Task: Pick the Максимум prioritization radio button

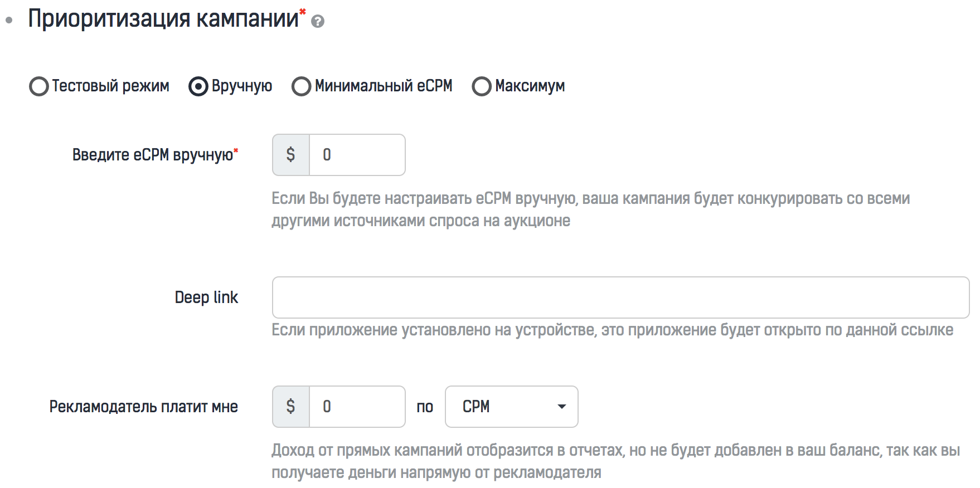Action: coord(482,86)
